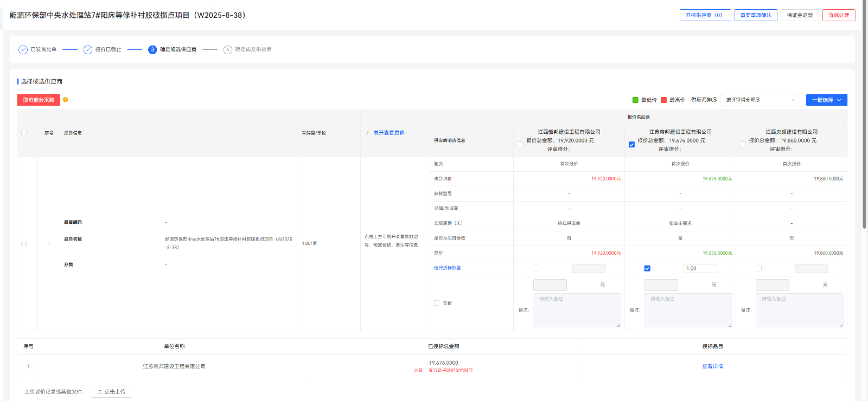Click the green 最低价 legend square
Viewport: 868px width, 401px height.
[635, 100]
